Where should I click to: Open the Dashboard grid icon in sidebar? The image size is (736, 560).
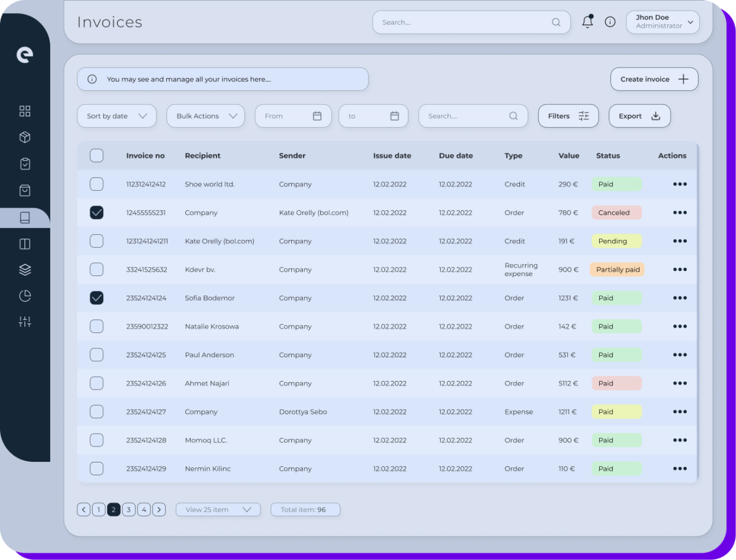click(x=25, y=111)
